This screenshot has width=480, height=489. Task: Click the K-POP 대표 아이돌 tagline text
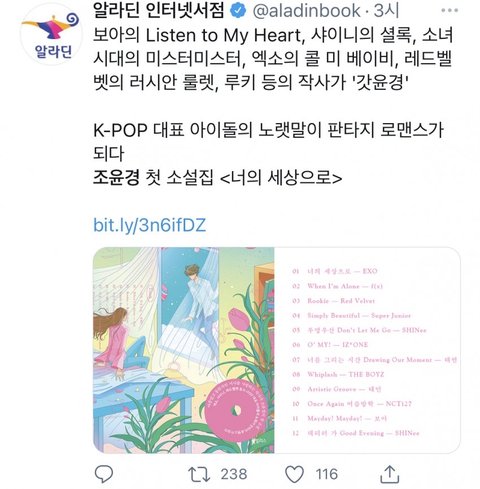(x=268, y=141)
